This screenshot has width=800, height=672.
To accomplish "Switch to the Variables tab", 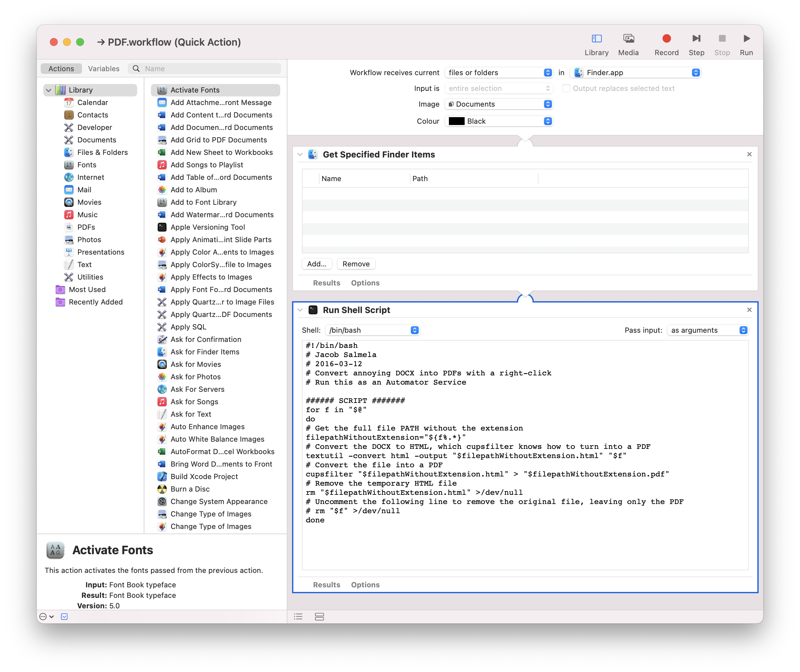I will tap(104, 69).
